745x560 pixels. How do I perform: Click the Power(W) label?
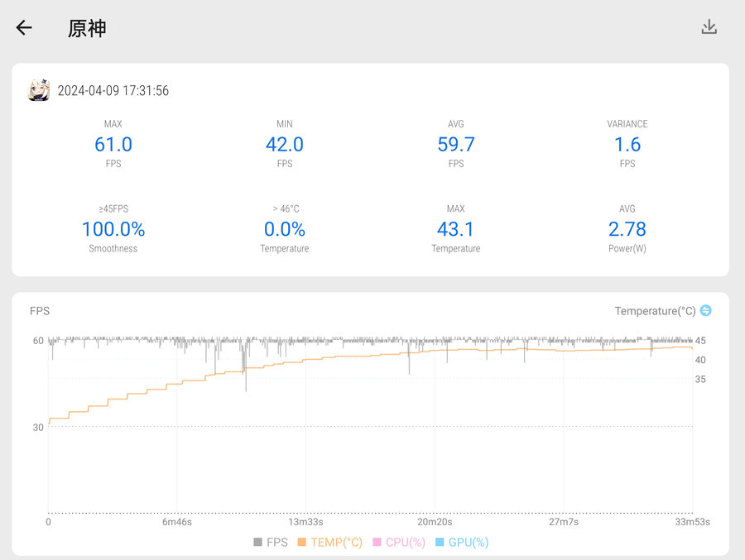pyautogui.click(x=627, y=248)
